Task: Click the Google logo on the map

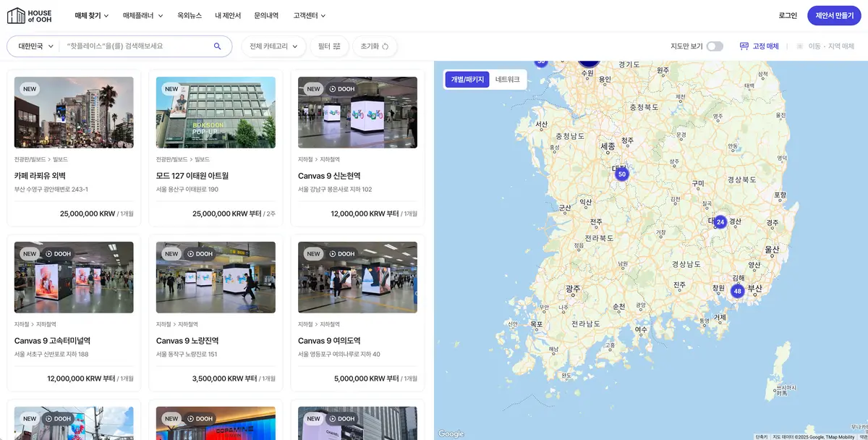Action: tap(451, 433)
